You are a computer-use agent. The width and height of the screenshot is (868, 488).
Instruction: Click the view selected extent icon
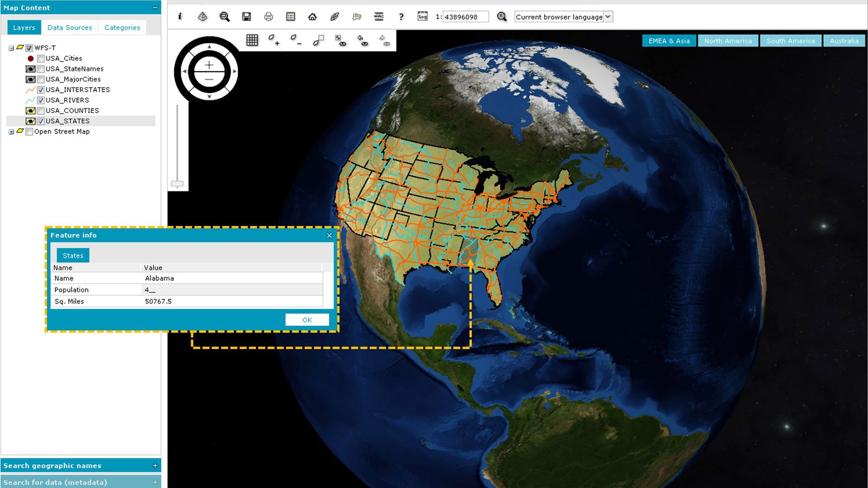point(340,40)
